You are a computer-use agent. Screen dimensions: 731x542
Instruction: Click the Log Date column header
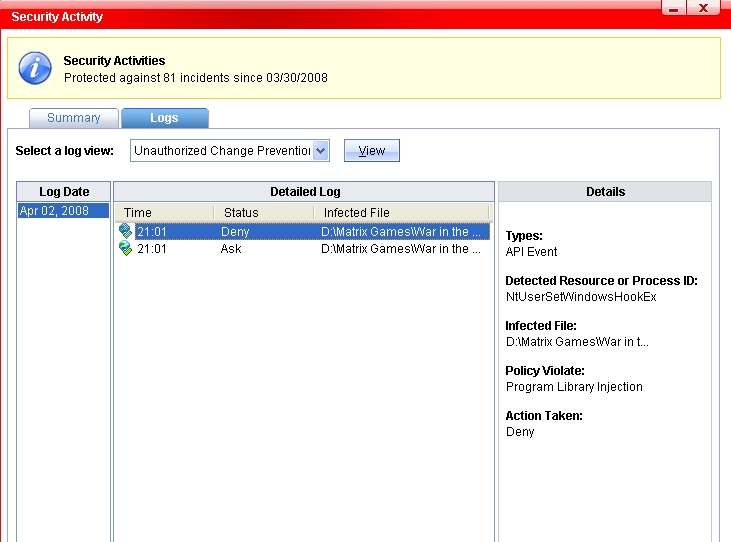point(64,192)
